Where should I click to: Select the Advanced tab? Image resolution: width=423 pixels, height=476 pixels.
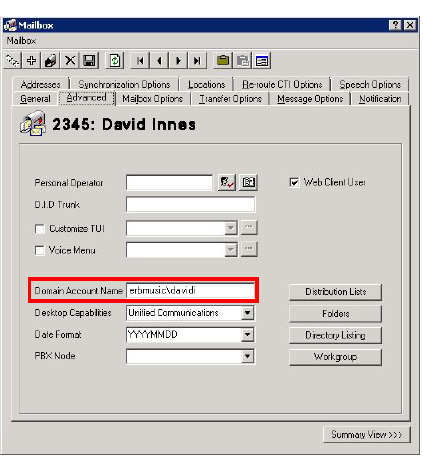[x=87, y=98]
